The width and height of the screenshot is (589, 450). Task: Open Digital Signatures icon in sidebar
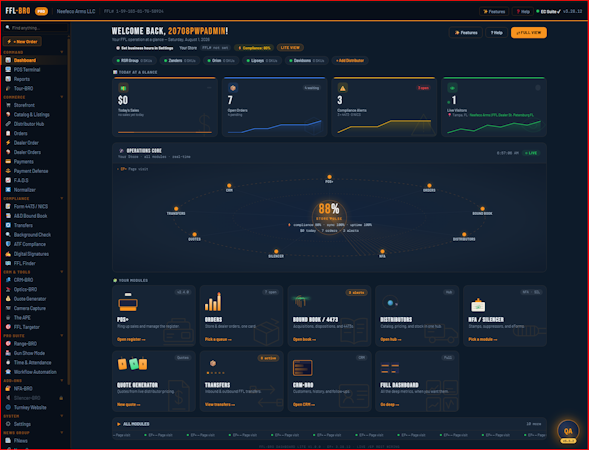click(x=8, y=254)
